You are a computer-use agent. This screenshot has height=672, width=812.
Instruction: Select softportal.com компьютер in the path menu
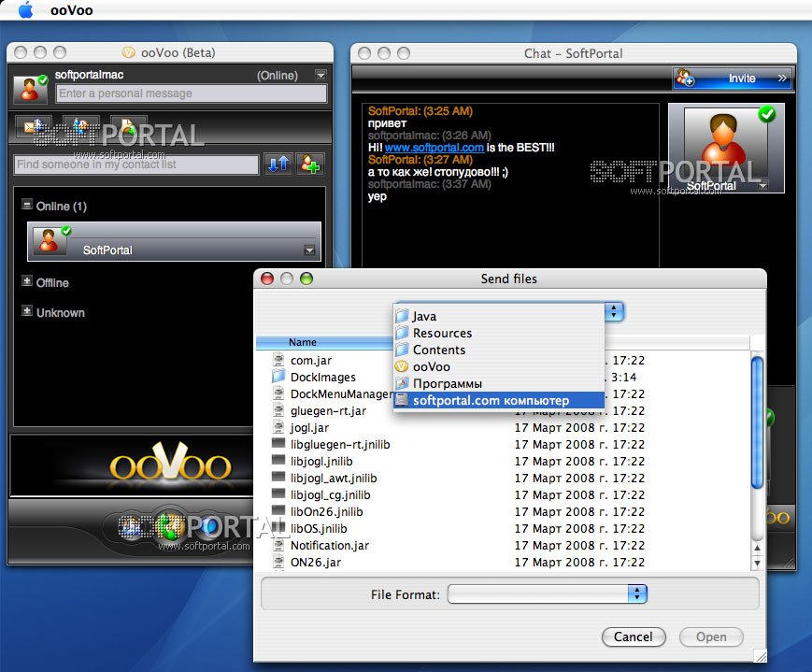coord(499,401)
